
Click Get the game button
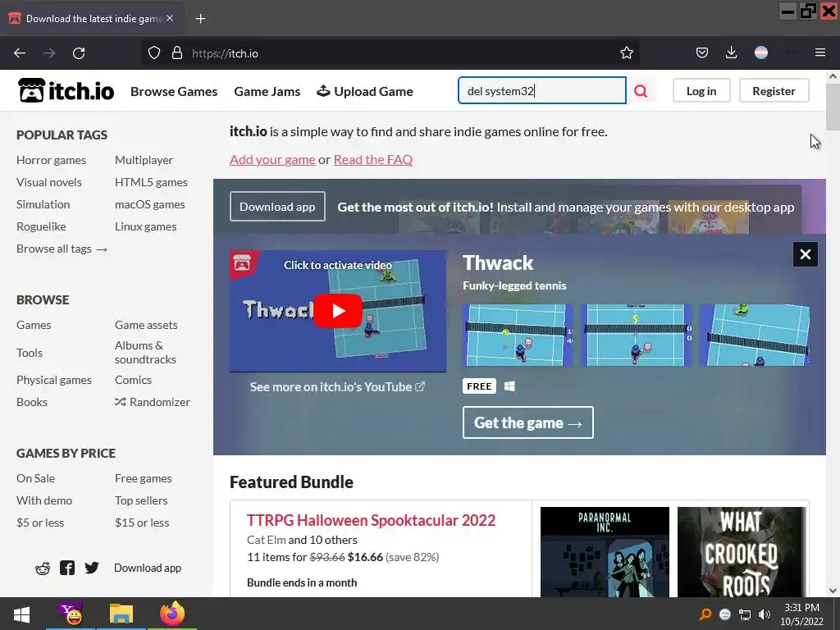(528, 422)
